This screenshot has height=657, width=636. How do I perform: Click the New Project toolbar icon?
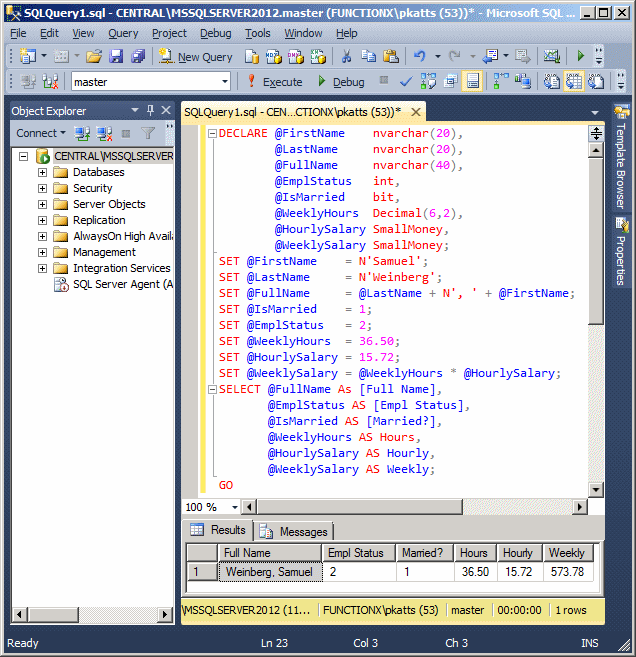(x=28, y=56)
